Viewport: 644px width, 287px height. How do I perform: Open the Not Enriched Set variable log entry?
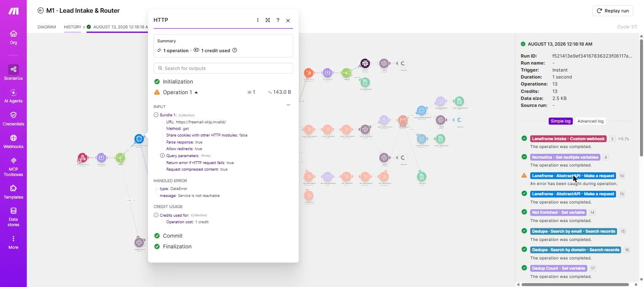click(558, 213)
